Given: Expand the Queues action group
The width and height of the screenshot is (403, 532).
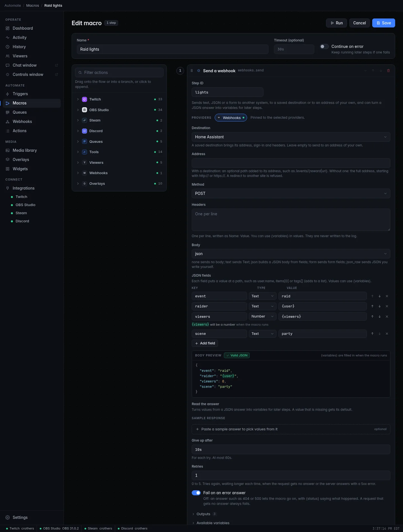Looking at the screenshot, I should pos(119,142).
